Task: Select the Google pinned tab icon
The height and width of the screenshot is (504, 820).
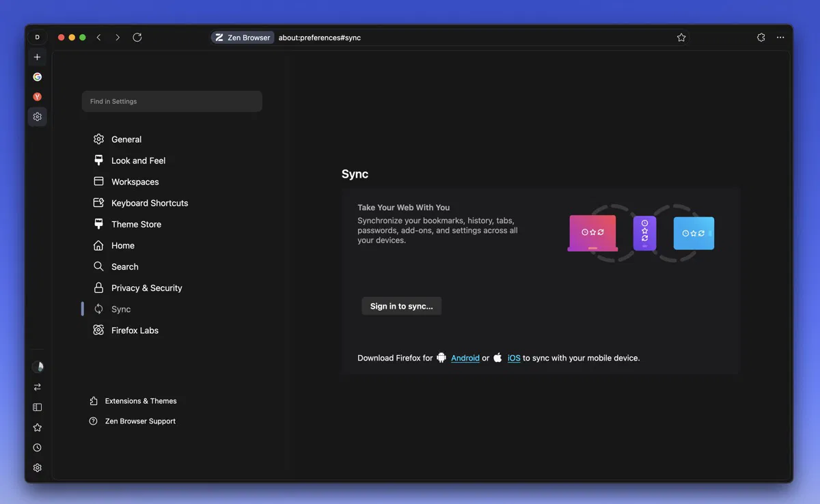Action: coord(37,76)
